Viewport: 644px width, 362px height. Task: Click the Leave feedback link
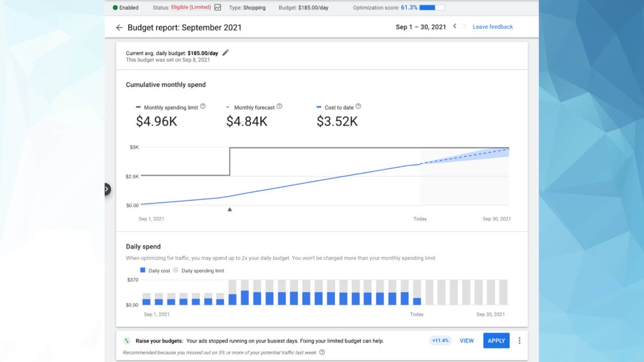click(x=492, y=26)
